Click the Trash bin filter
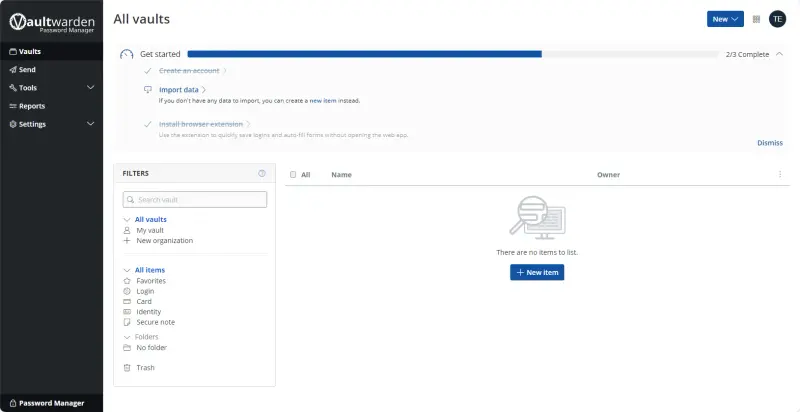 145,368
